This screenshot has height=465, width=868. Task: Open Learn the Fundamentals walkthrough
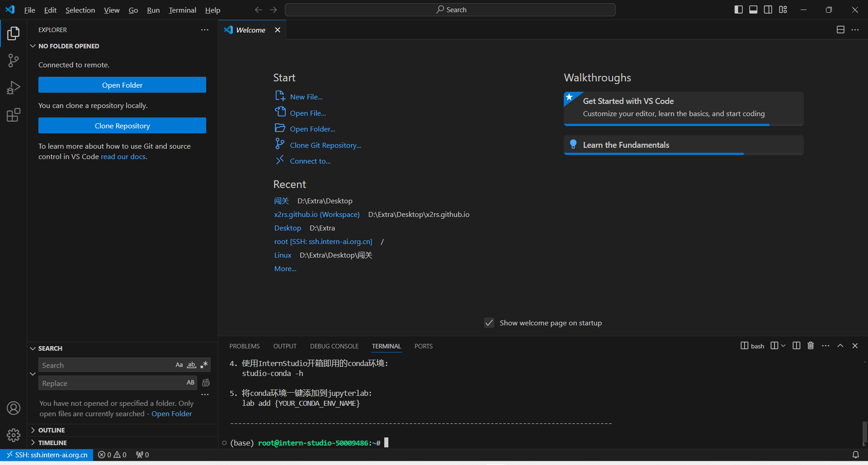pyautogui.click(x=684, y=145)
